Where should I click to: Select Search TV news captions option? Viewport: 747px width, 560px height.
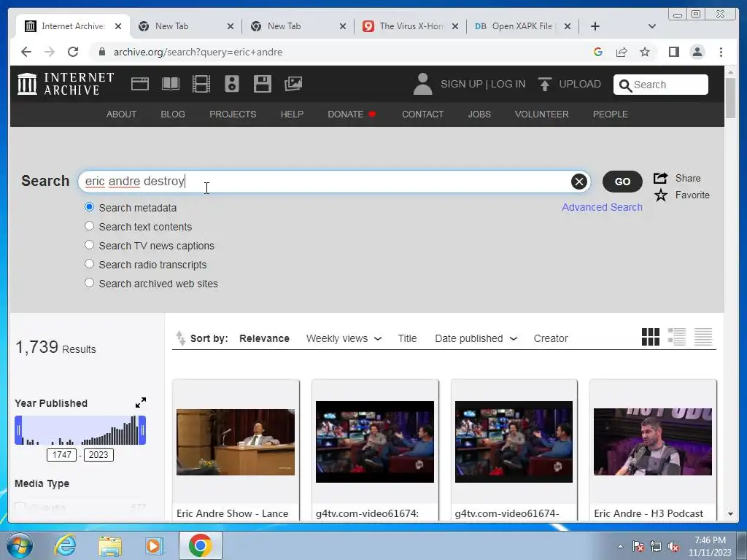coord(89,245)
